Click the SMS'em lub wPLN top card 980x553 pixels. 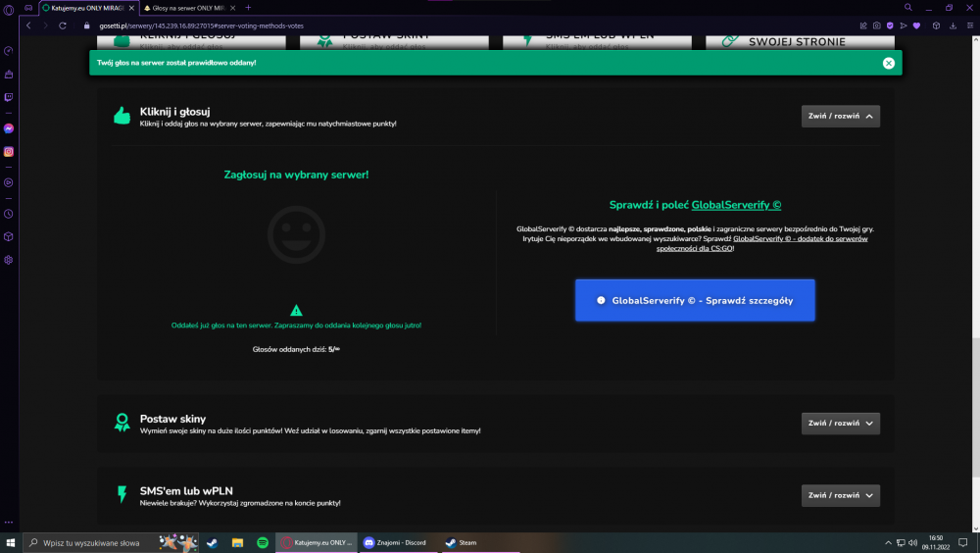click(597, 42)
